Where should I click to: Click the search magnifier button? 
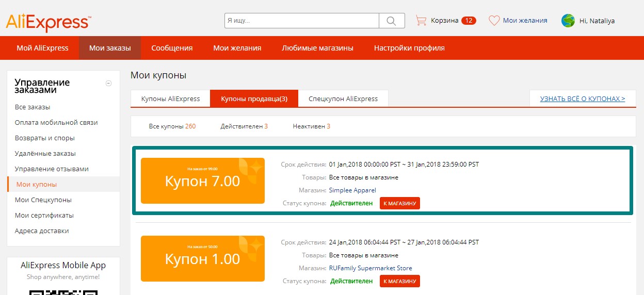tap(392, 21)
